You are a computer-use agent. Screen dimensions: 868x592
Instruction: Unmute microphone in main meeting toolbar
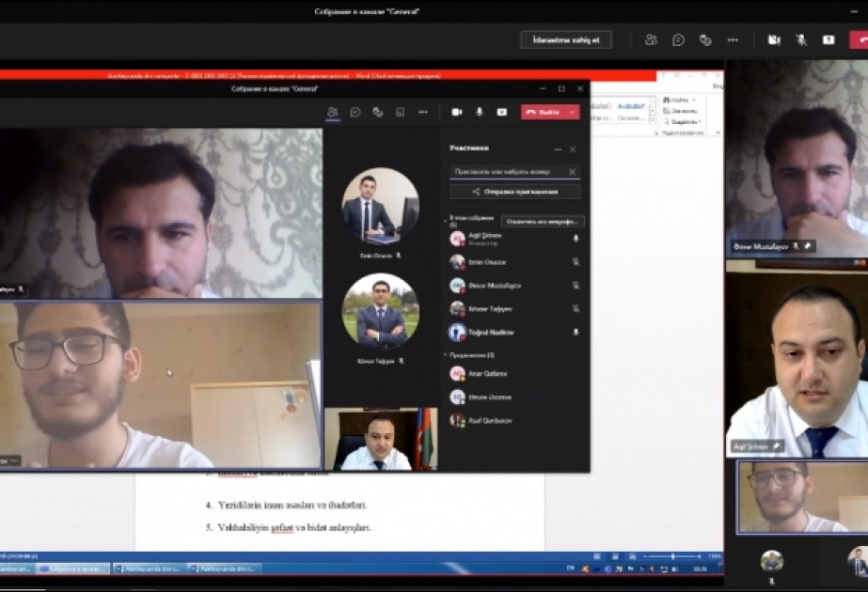click(x=801, y=39)
